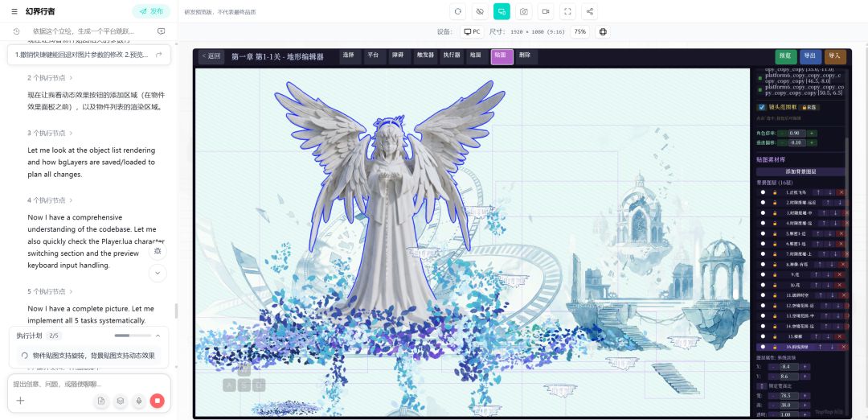Image resolution: width=868 pixels, height=420 pixels.
Task: Click the share icon in top toolbar
Action: click(590, 11)
